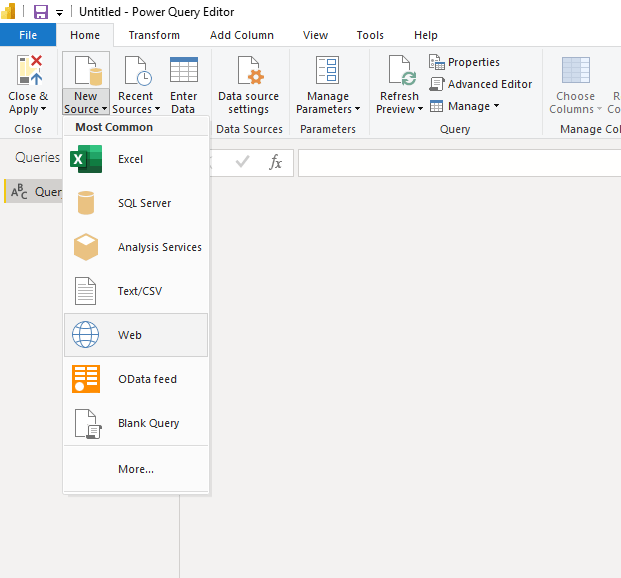Click the Choose Columns icon

tap(576, 70)
